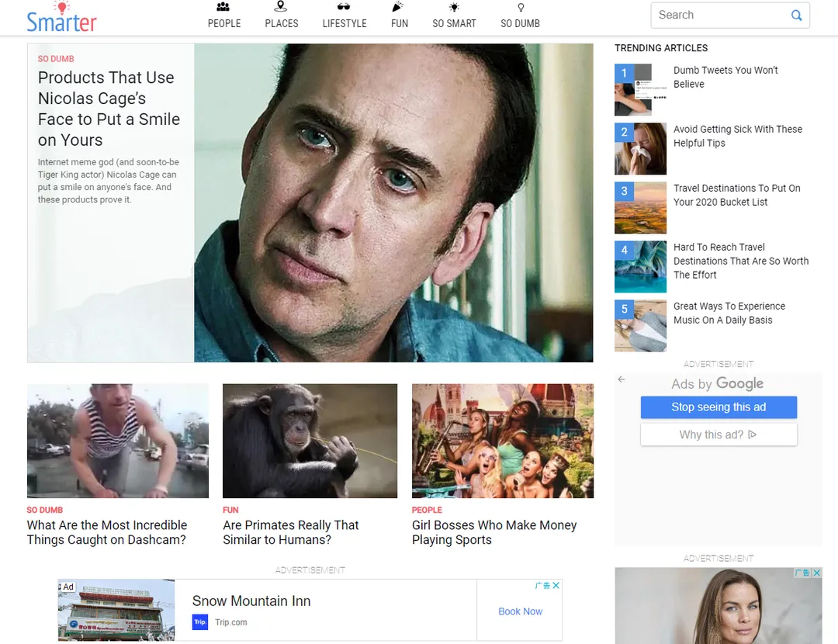Open the LIFESTYLE menu

[345, 23]
